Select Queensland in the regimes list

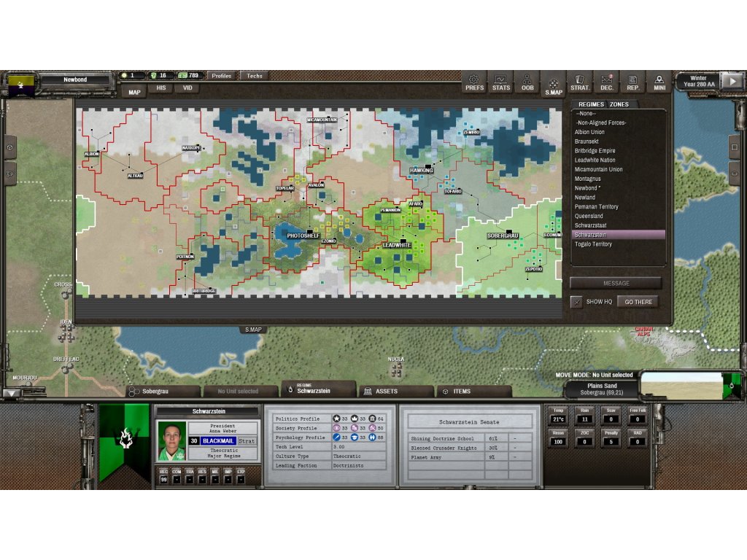618,216
